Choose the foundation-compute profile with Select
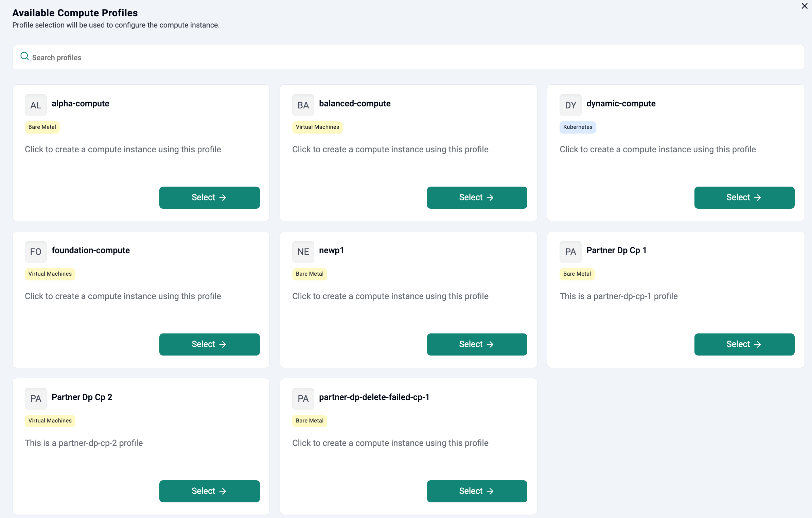The width and height of the screenshot is (812, 518). pyautogui.click(x=209, y=344)
